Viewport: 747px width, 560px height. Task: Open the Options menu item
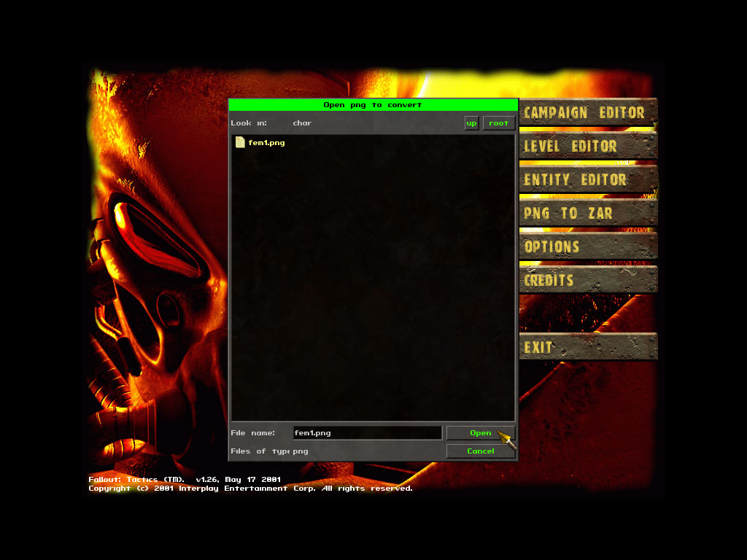(x=588, y=246)
